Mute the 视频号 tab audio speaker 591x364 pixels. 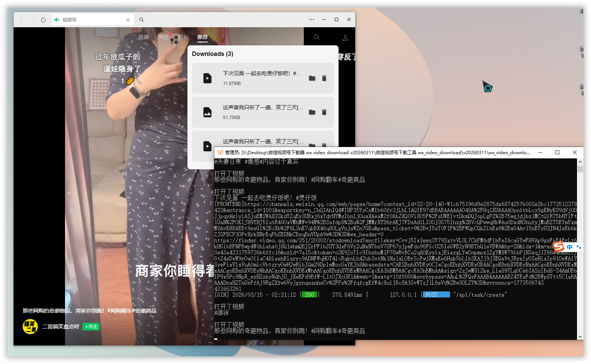[x=57, y=20]
